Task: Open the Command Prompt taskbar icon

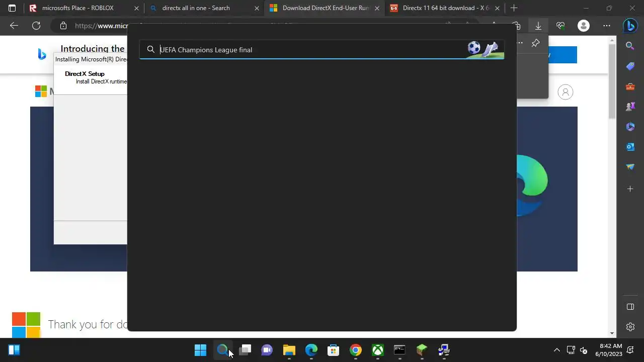Action: pos(399,350)
